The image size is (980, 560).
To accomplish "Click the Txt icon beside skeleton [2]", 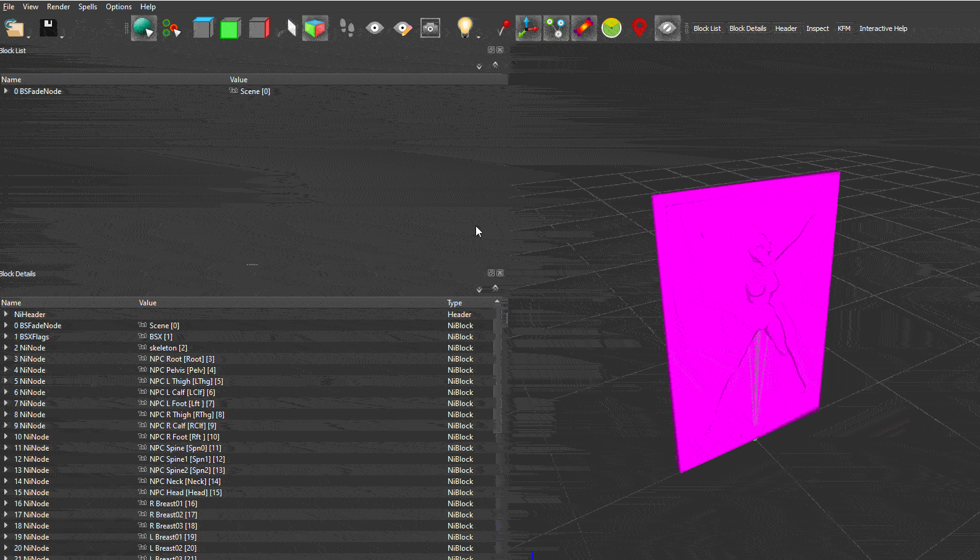I will point(142,347).
